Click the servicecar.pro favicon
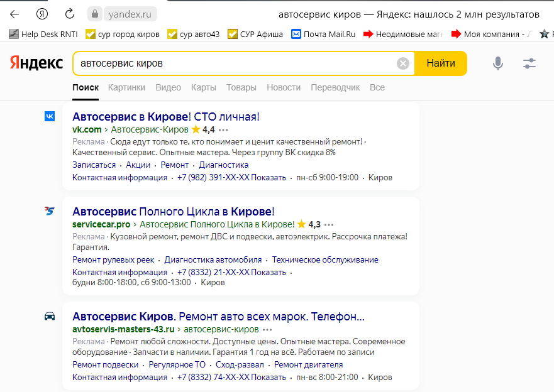This screenshot has height=392, width=554. click(x=50, y=211)
